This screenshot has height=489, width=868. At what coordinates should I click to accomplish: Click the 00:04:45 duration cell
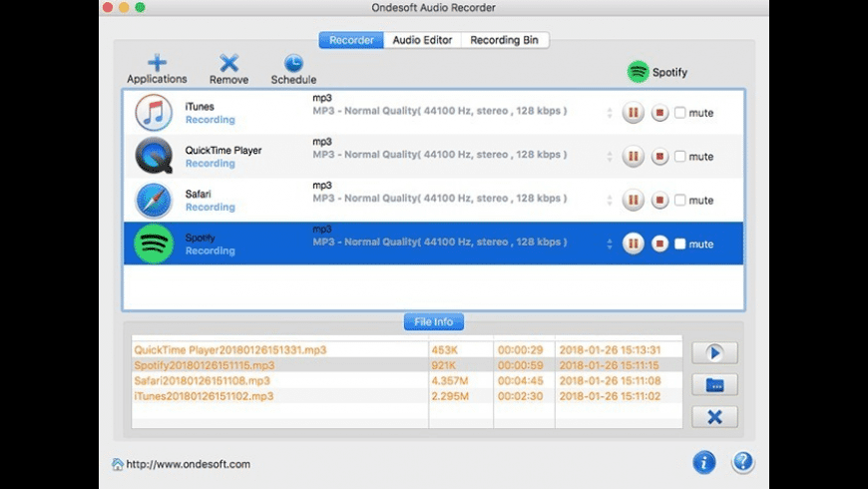[x=521, y=380]
